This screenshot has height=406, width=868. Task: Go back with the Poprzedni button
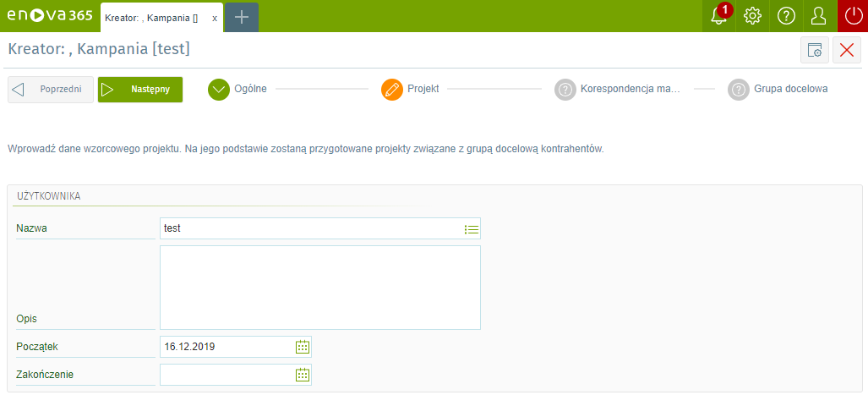51,90
